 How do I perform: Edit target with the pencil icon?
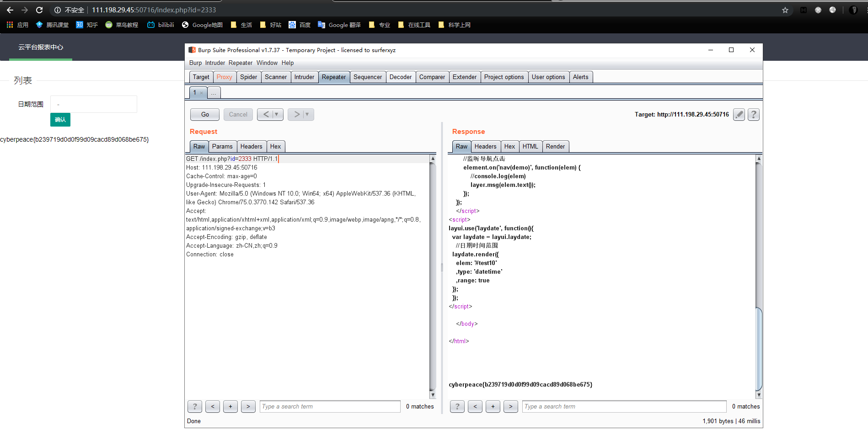tap(739, 115)
